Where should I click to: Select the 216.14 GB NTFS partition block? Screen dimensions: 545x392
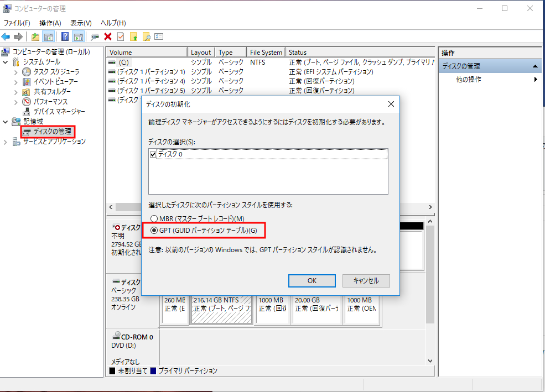tap(221, 309)
